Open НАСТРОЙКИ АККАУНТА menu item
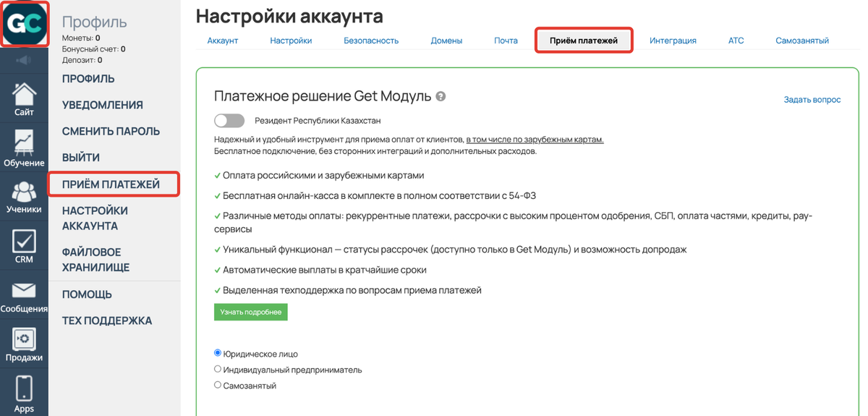Image resolution: width=868 pixels, height=416 pixels. point(95,218)
